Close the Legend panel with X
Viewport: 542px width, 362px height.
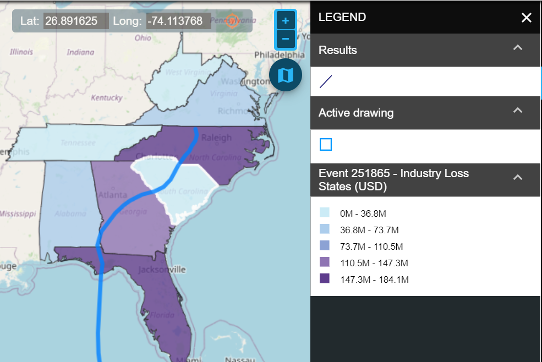[526, 17]
